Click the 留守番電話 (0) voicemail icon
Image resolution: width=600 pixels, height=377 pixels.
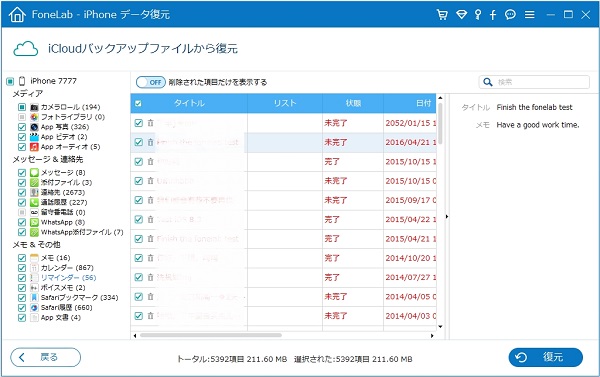click(x=34, y=212)
